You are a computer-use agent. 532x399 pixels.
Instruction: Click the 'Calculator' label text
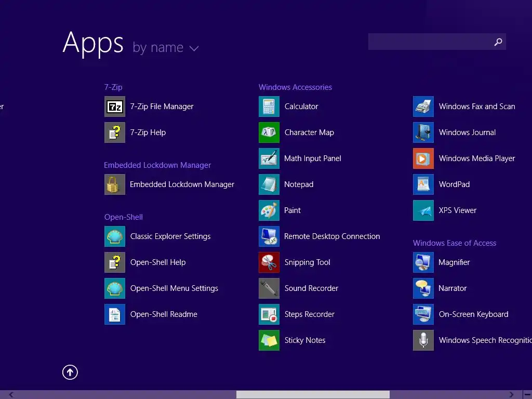click(301, 107)
